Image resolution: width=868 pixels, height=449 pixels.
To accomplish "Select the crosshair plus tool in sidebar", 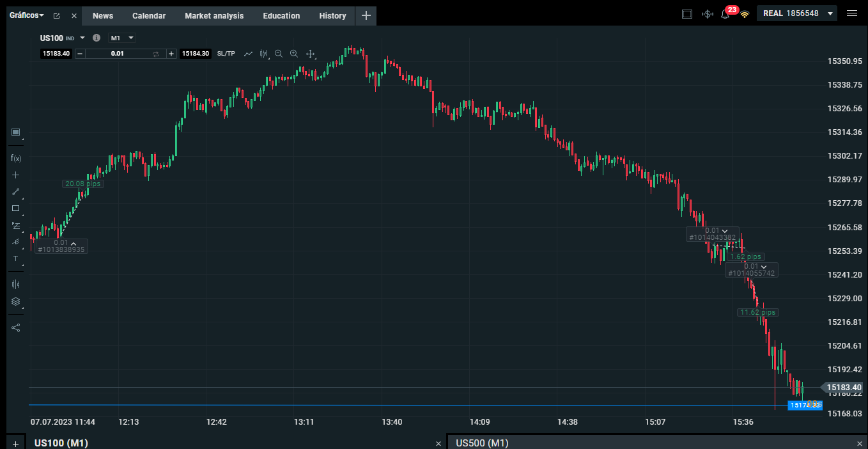I will tap(16, 175).
